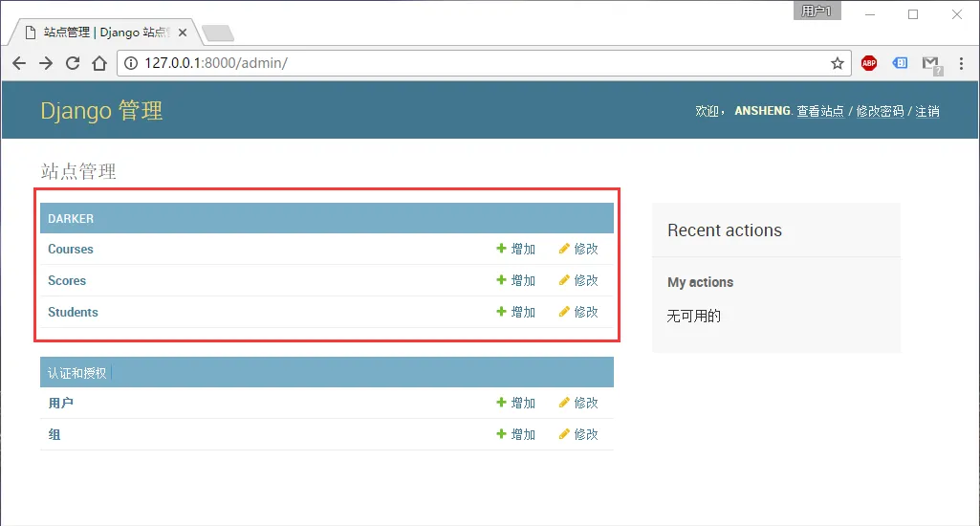Image resolution: width=980 pixels, height=526 pixels.
Task: Maximize the browser window
Action: [x=913, y=14]
